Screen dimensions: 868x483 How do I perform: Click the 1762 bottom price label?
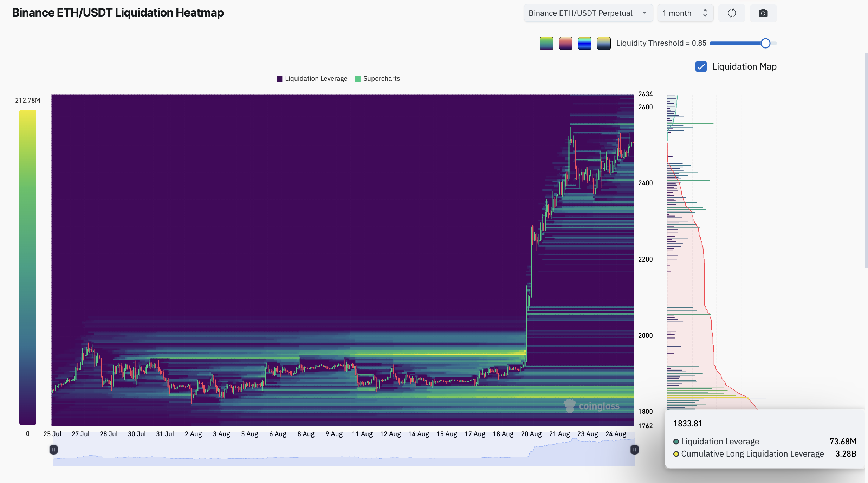click(x=646, y=426)
